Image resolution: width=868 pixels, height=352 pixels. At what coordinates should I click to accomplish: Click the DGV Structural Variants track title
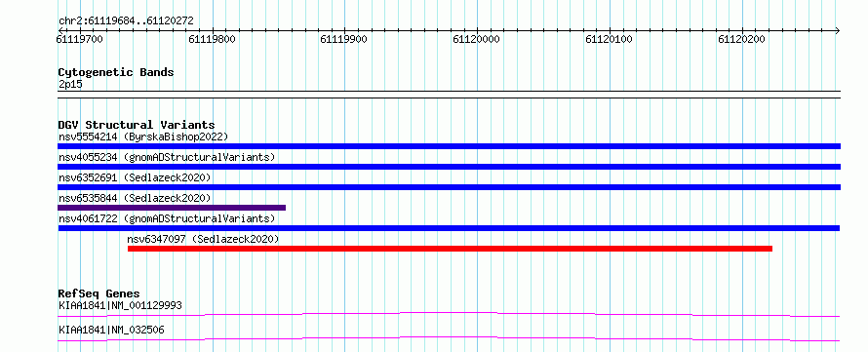[x=137, y=125]
